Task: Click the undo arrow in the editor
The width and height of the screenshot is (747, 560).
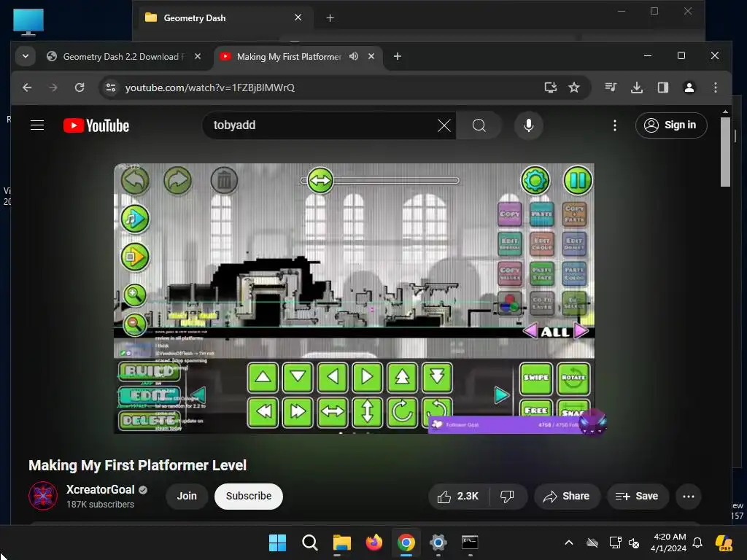Action: [x=135, y=181]
